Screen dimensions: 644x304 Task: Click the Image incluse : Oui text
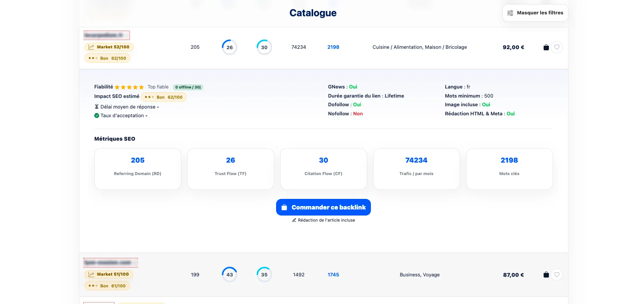coord(467,105)
